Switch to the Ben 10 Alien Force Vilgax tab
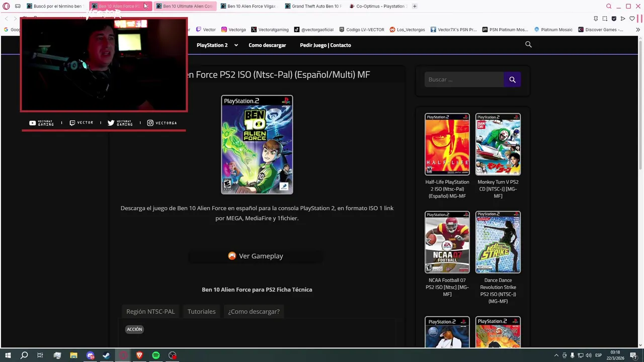644x362 pixels. [x=249, y=6]
